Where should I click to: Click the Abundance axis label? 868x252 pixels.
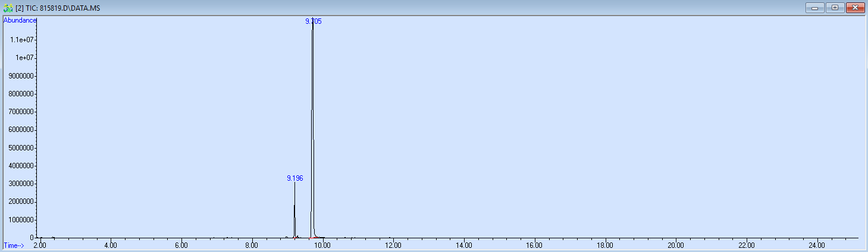20,20
